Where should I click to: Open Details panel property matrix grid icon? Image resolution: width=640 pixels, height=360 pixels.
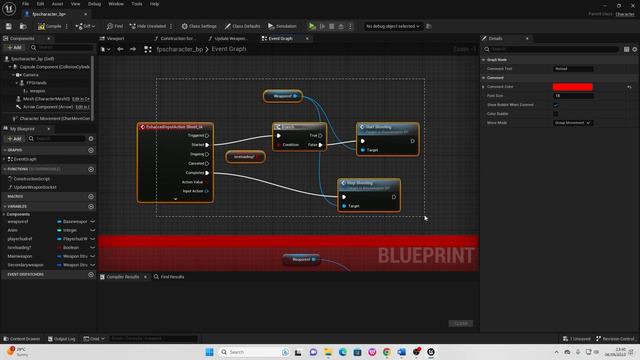point(626,49)
